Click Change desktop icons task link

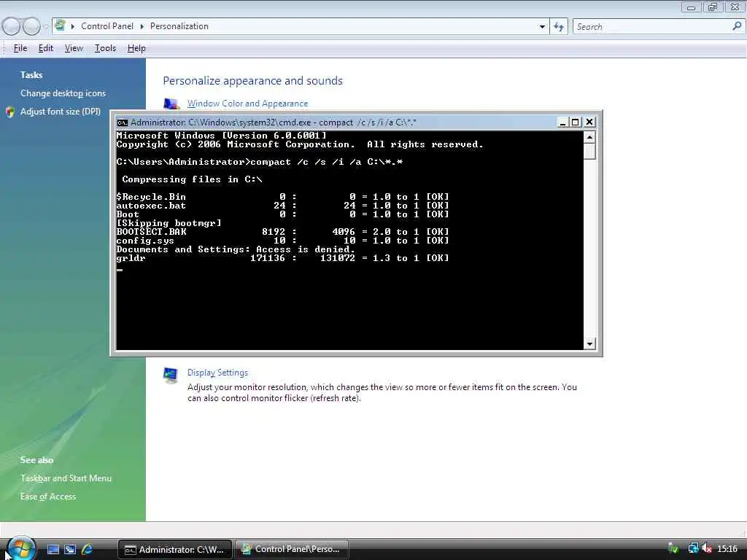(63, 93)
